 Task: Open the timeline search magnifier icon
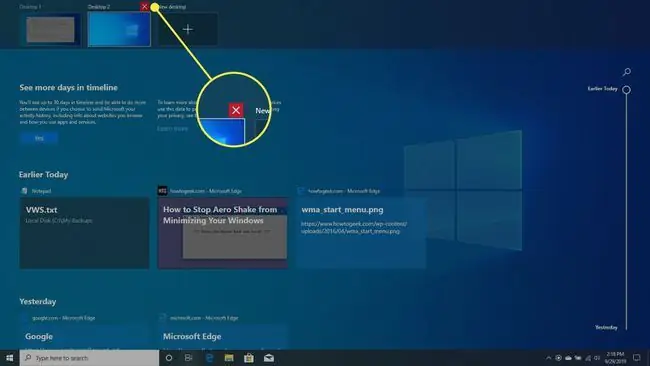627,72
